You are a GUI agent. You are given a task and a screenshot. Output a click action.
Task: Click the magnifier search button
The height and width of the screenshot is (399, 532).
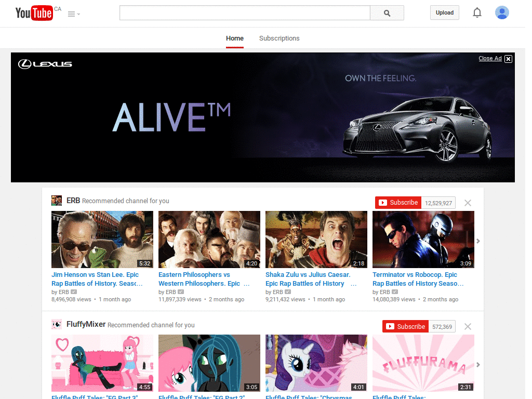[x=387, y=13]
